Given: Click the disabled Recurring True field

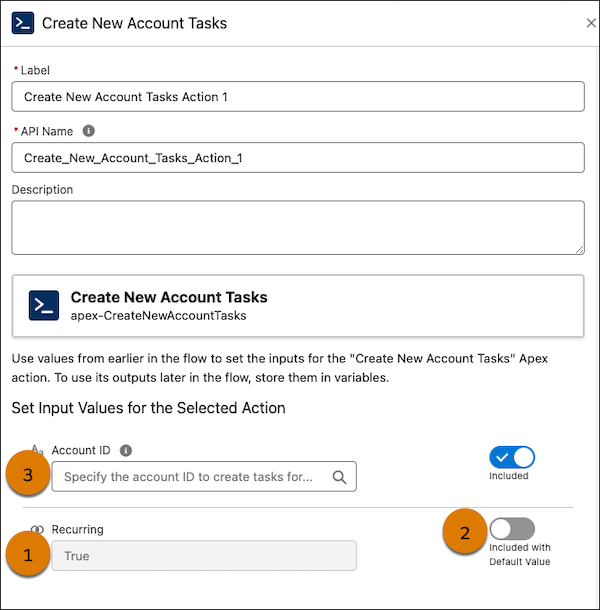Looking at the screenshot, I should pyautogui.click(x=204, y=556).
